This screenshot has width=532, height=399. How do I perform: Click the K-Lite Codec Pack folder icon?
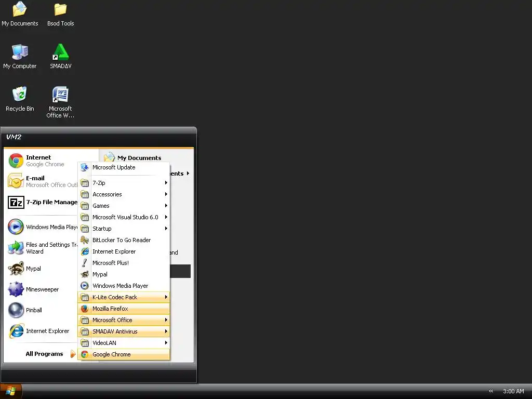(85, 297)
